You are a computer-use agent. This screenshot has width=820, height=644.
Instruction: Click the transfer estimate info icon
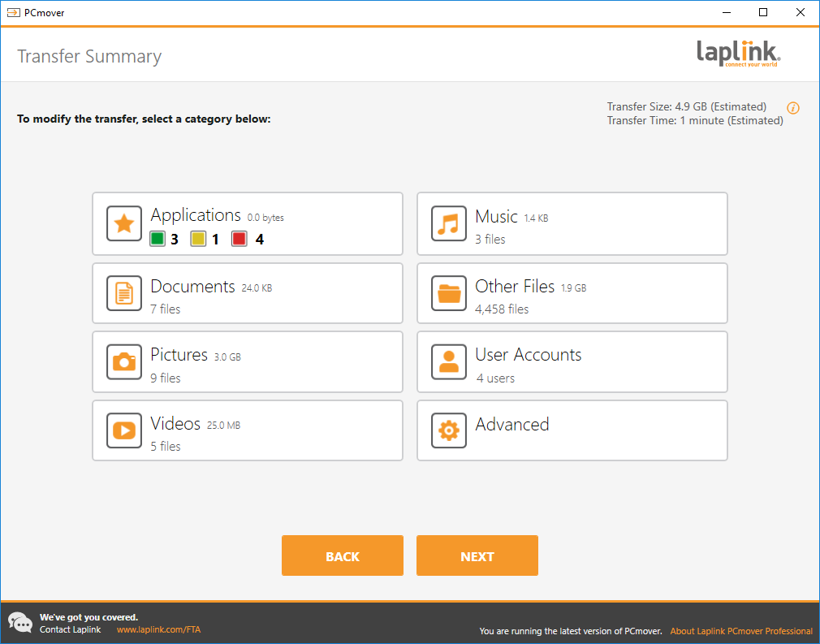click(x=793, y=108)
